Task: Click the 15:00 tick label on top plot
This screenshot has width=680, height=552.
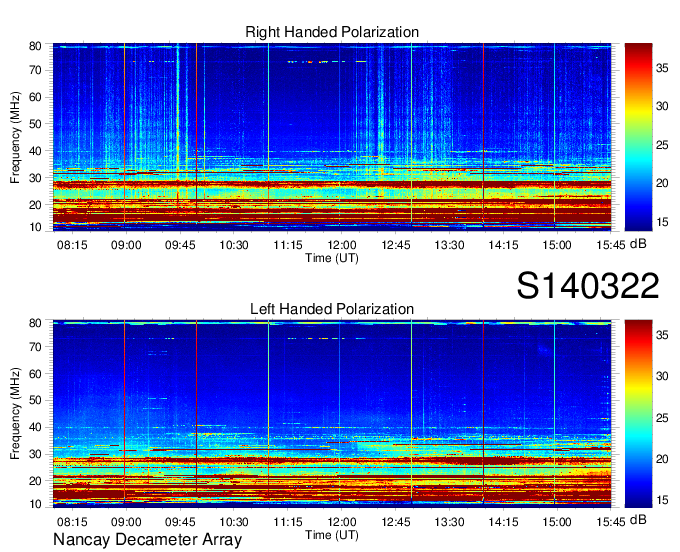Action: [557, 245]
